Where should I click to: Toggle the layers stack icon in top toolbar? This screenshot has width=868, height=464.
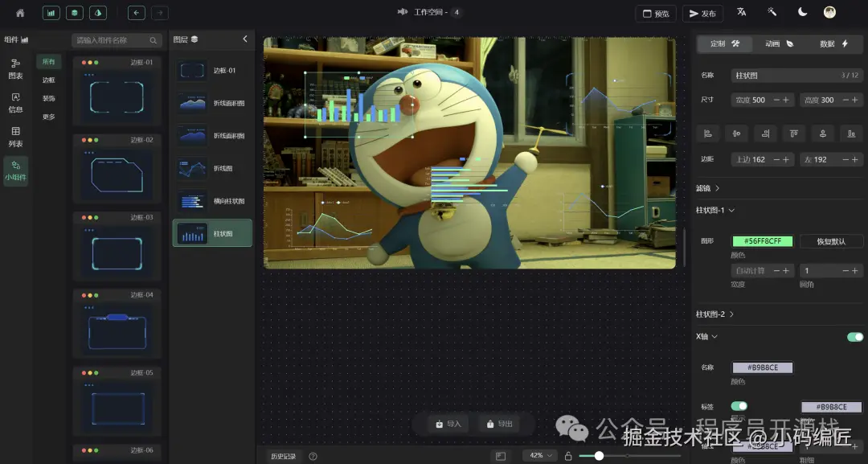[75, 13]
